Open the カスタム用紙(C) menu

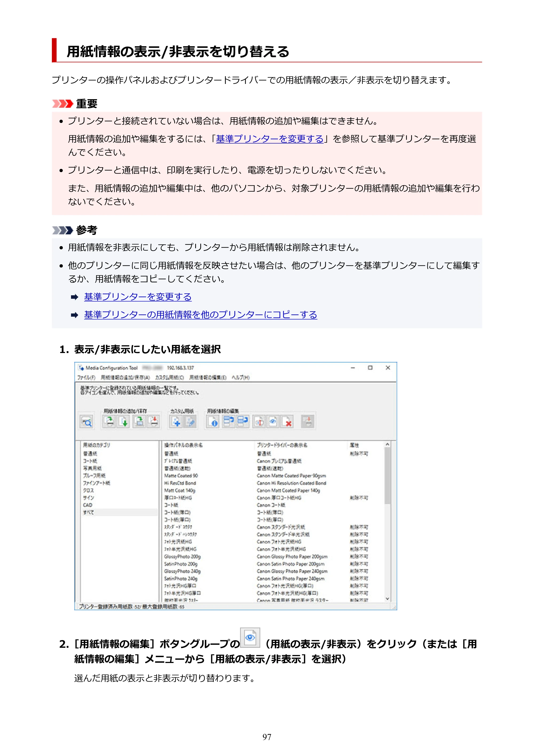(170, 377)
